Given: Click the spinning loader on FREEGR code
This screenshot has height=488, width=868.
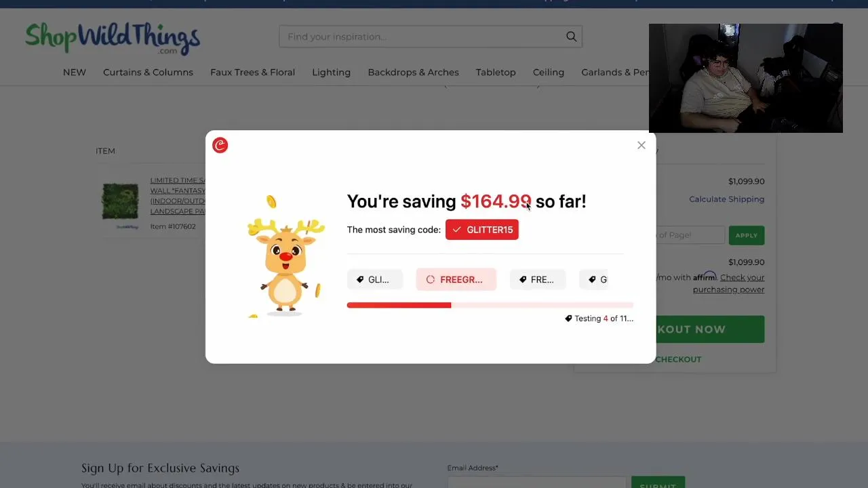Looking at the screenshot, I should [430, 279].
